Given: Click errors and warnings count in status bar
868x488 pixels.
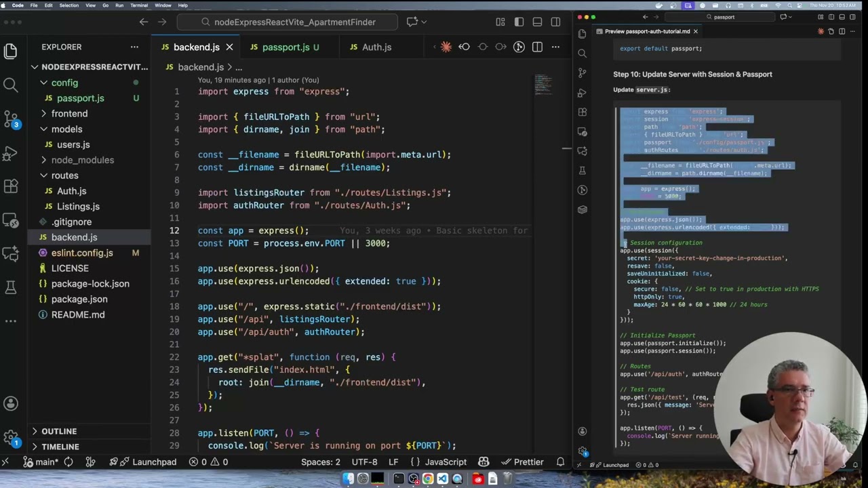Looking at the screenshot, I should pos(209,462).
